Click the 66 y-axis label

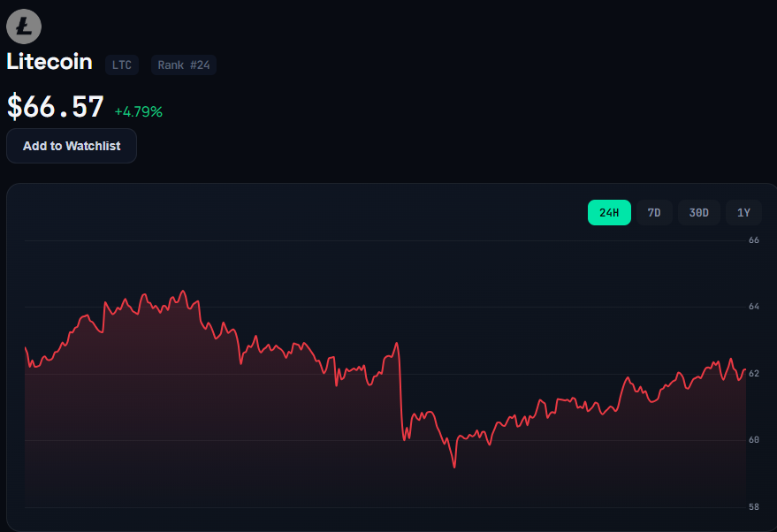pos(754,240)
